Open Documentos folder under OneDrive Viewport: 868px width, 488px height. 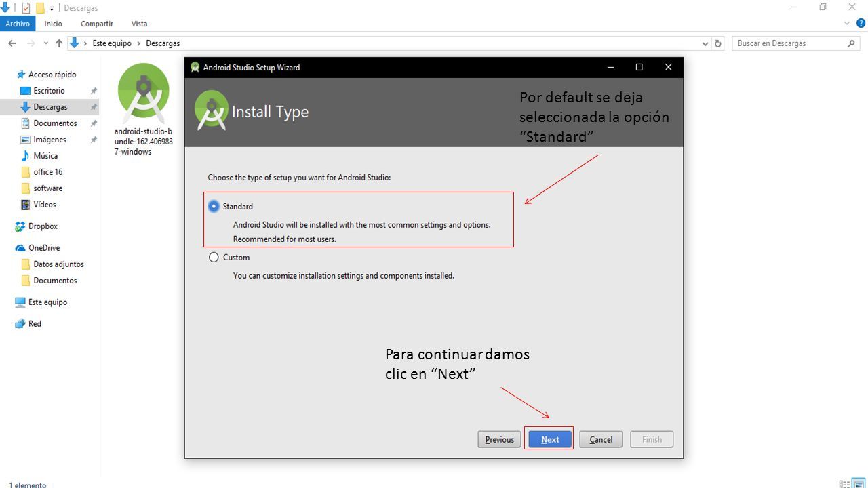[54, 281]
